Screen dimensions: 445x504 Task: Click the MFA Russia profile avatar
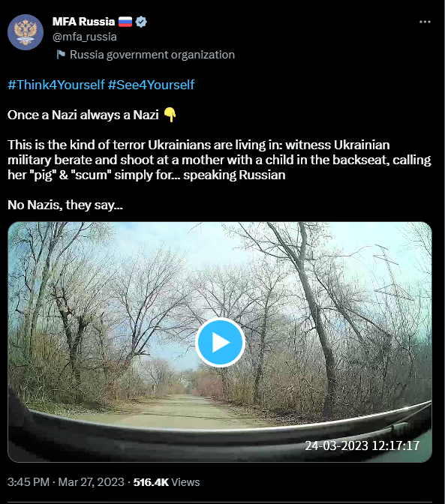click(x=26, y=32)
